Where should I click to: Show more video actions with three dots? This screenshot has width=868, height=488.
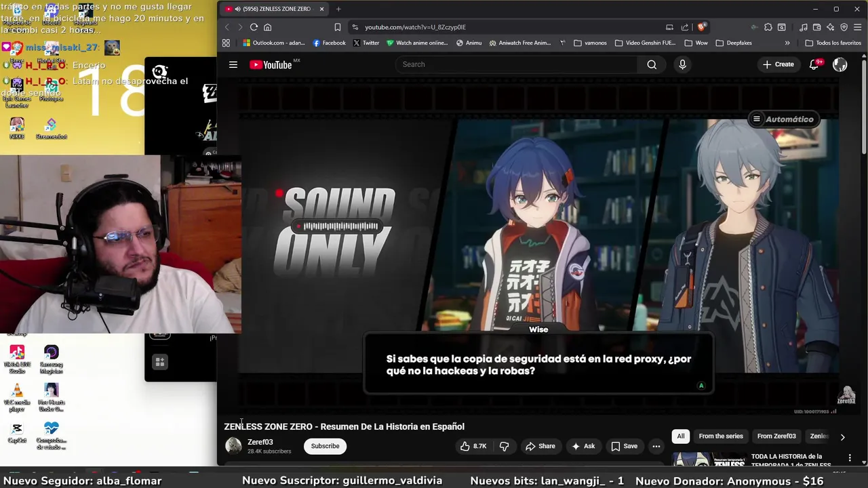656,446
